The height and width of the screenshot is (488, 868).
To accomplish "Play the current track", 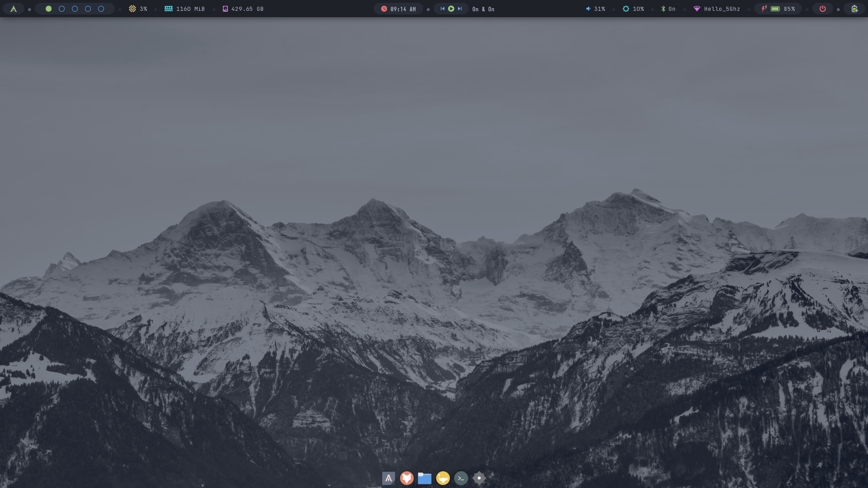I will pyautogui.click(x=451, y=9).
